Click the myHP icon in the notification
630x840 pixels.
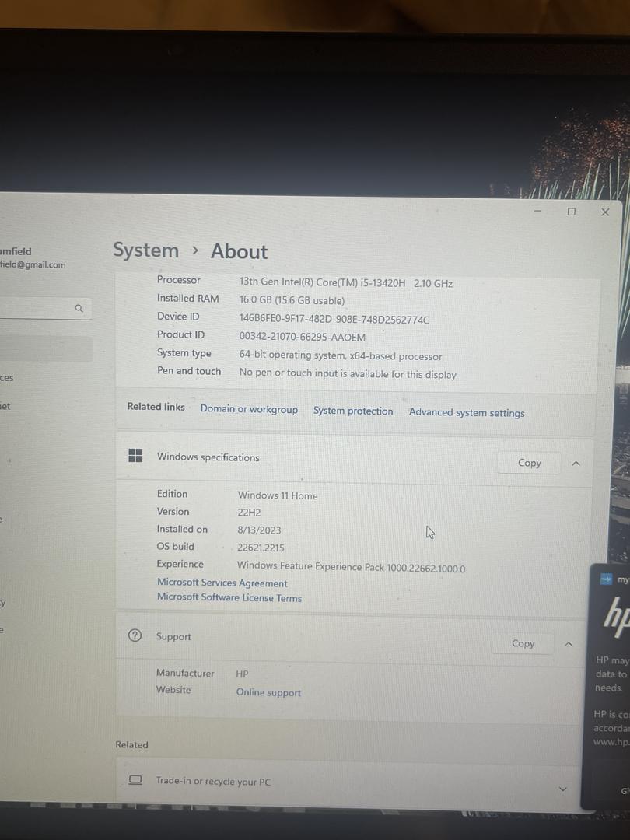[x=606, y=579]
